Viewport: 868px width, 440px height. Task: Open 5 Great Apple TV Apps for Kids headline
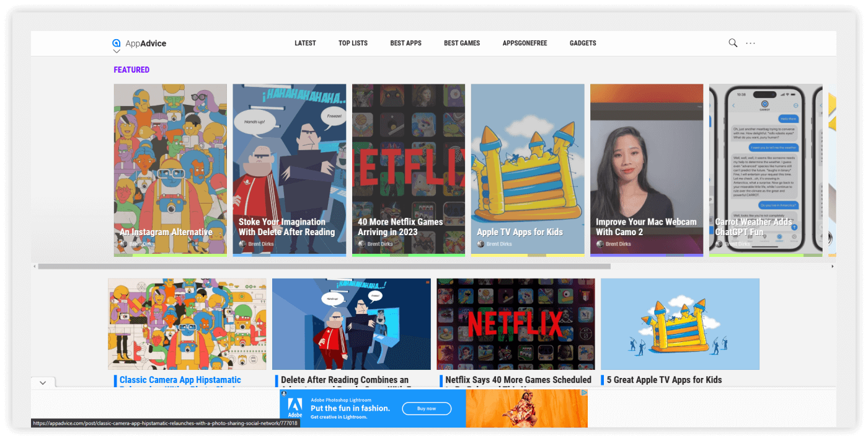click(664, 380)
